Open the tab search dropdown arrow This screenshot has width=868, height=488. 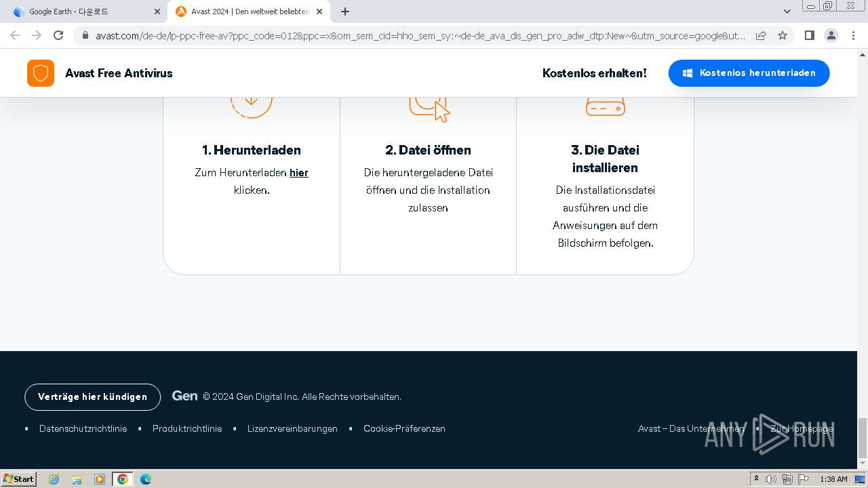(787, 12)
